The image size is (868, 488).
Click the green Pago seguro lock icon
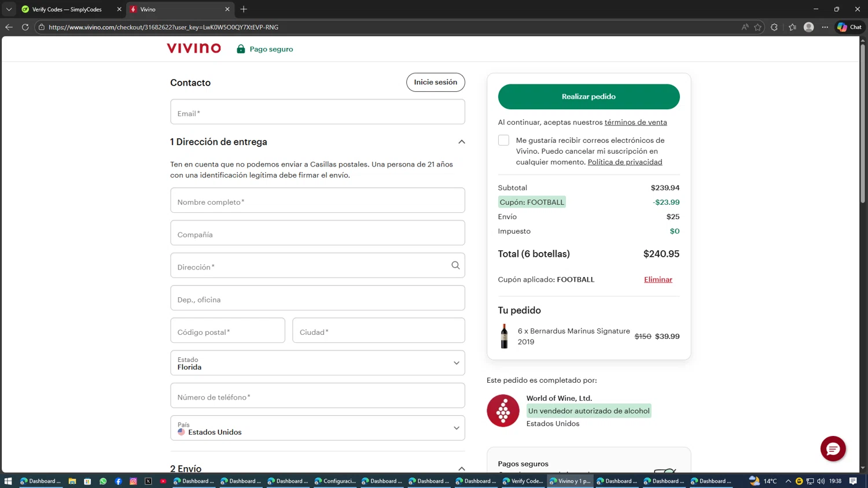pos(241,49)
